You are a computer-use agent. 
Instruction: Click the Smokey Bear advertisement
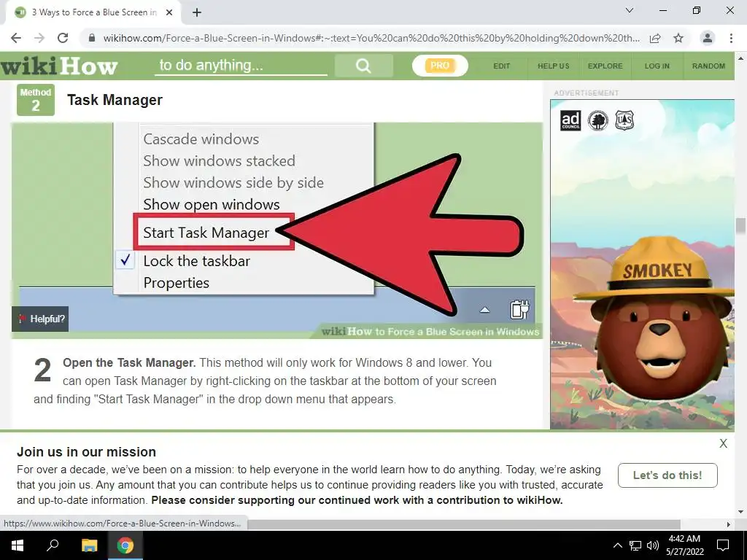tap(642, 264)
